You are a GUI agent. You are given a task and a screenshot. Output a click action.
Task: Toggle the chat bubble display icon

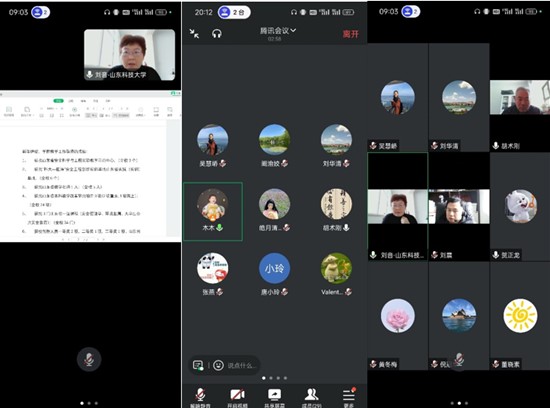(x=198, y=366)
